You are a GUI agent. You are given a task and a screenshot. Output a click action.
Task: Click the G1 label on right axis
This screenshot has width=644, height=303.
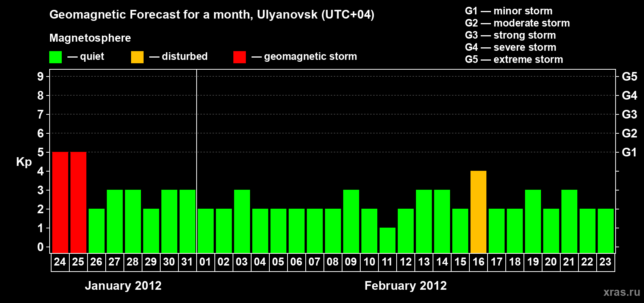point(629,152)
